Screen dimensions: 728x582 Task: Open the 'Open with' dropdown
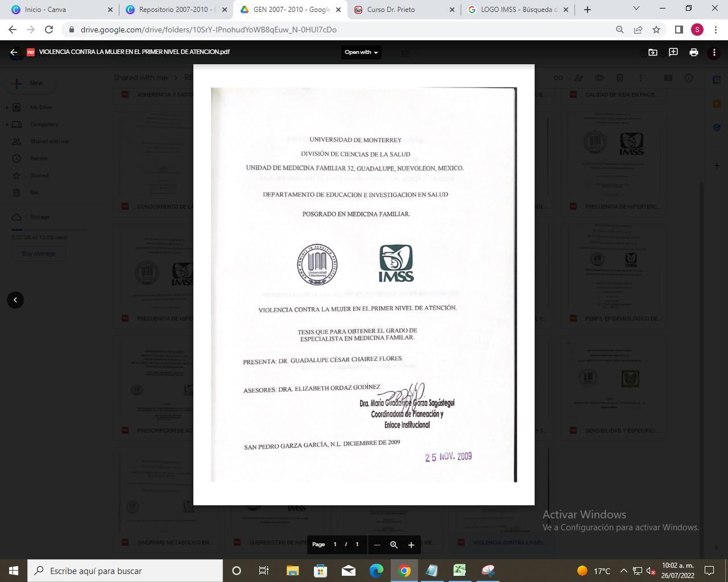coord(361,52)
